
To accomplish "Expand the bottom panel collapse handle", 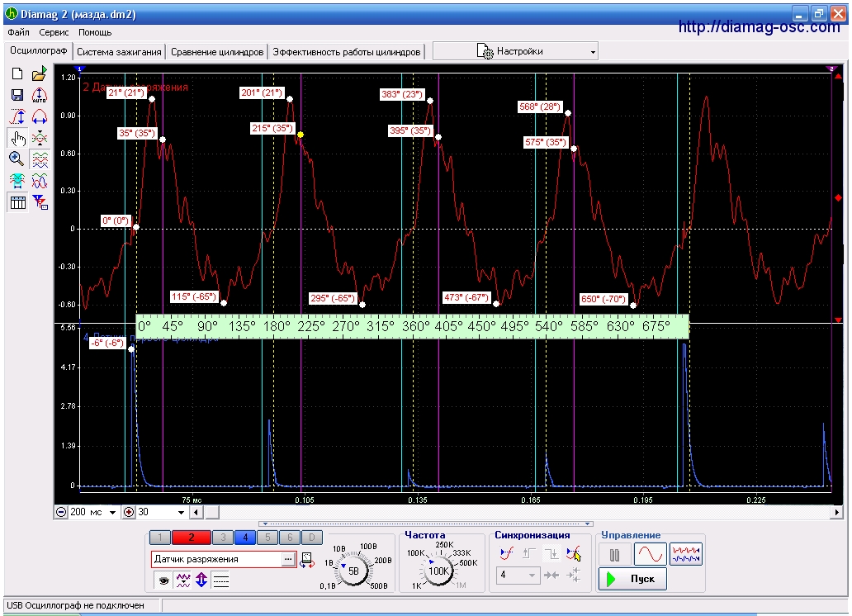I will pyautogui.click(x=426, y=524).
